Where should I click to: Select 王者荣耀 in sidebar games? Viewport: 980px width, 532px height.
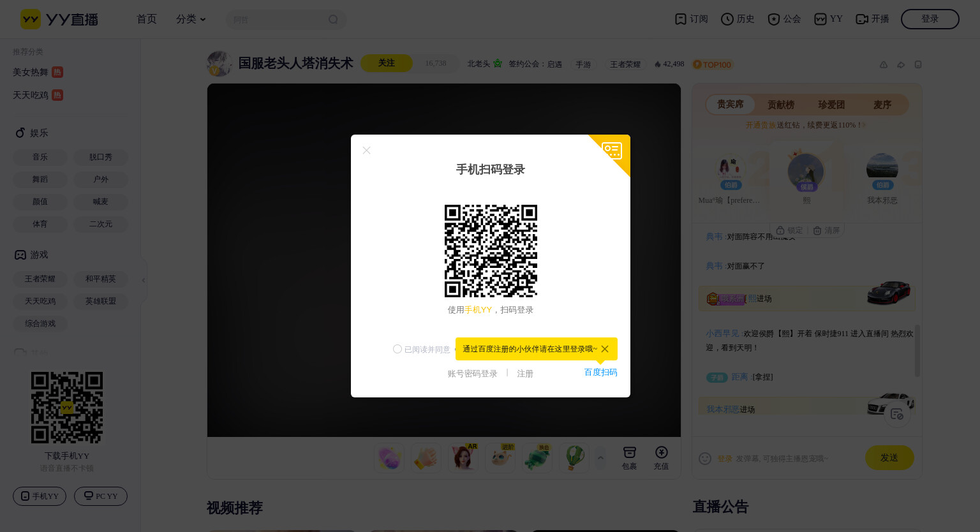tap(40, 279)
